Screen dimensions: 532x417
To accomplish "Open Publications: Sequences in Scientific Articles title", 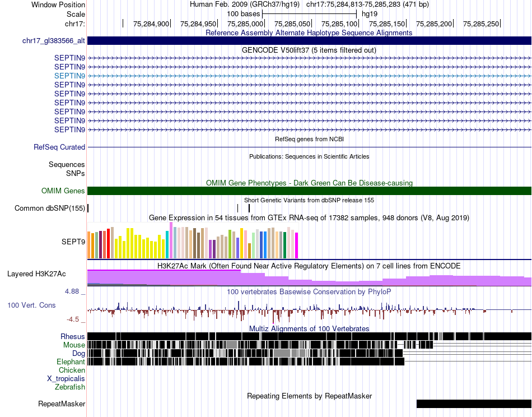I will [309, 156].
